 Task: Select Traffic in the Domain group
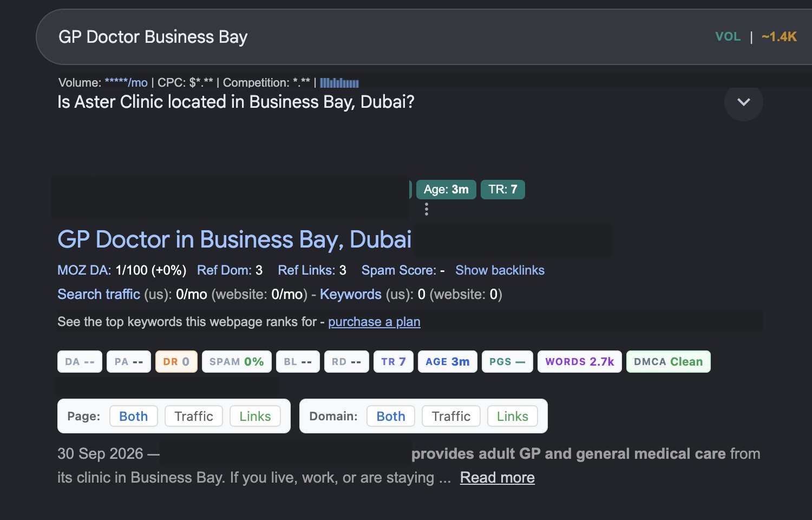pyautogui.click(x=451, y=416)
